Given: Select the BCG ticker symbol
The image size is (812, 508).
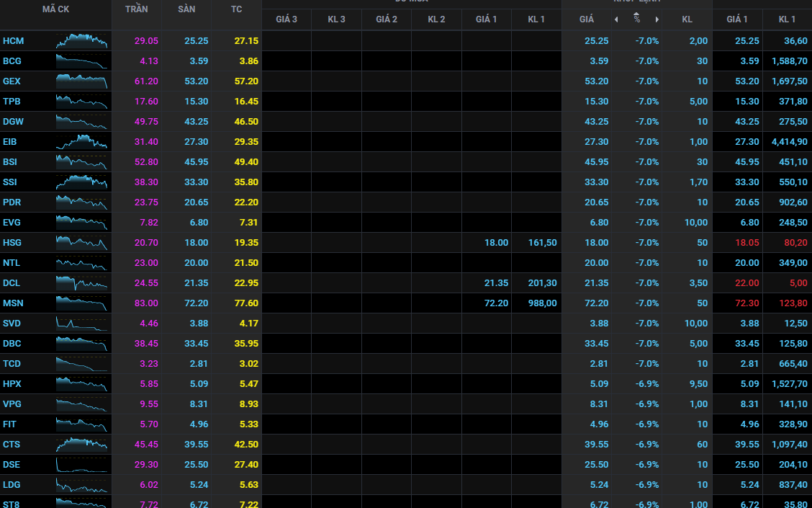Looking at the screenshot, I should [12, 61].
